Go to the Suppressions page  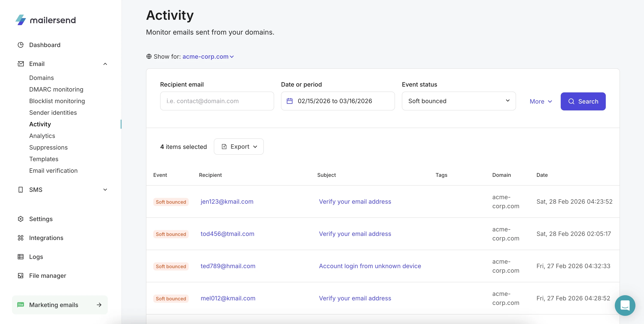tap(49, 147)
